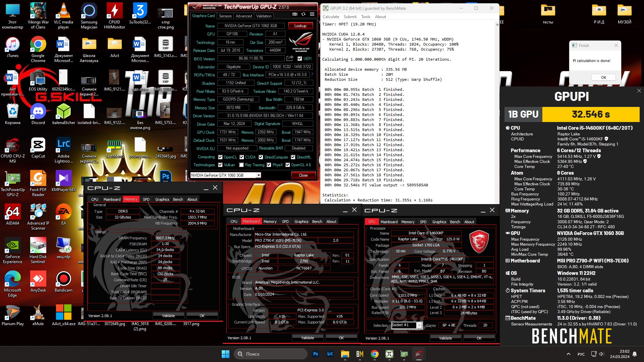Open the Calculate menu in GPUPI

(331, 17)
